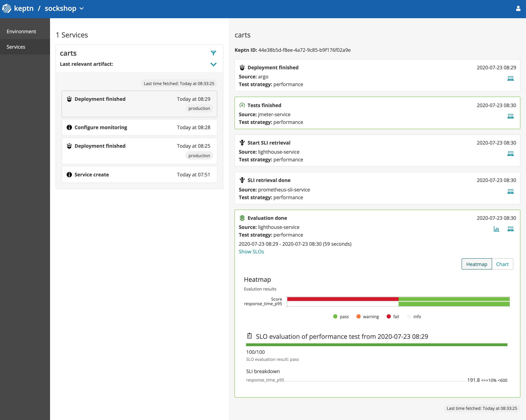526x420 pixels.
Task: Click green response_time_p95 heatmap cell
Action: (454, 304)
